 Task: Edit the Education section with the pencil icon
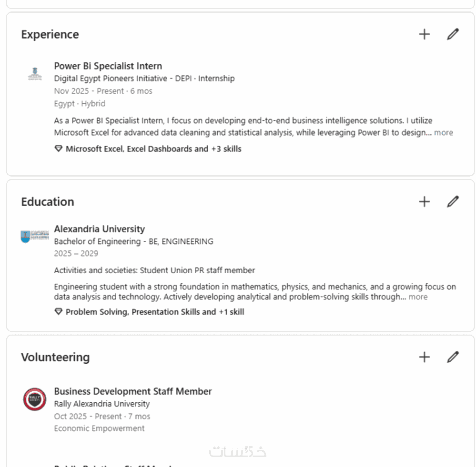[x=453, y=202]
